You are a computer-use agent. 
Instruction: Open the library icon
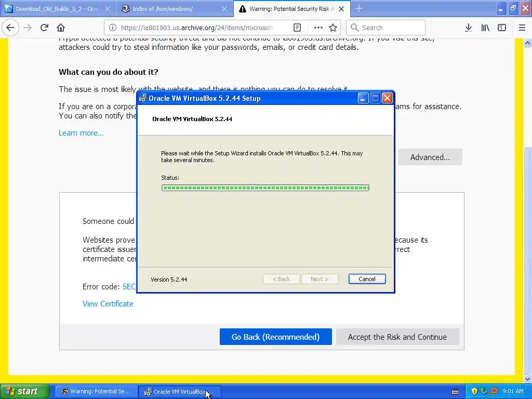pyautogui.click(x=485, y=28)
